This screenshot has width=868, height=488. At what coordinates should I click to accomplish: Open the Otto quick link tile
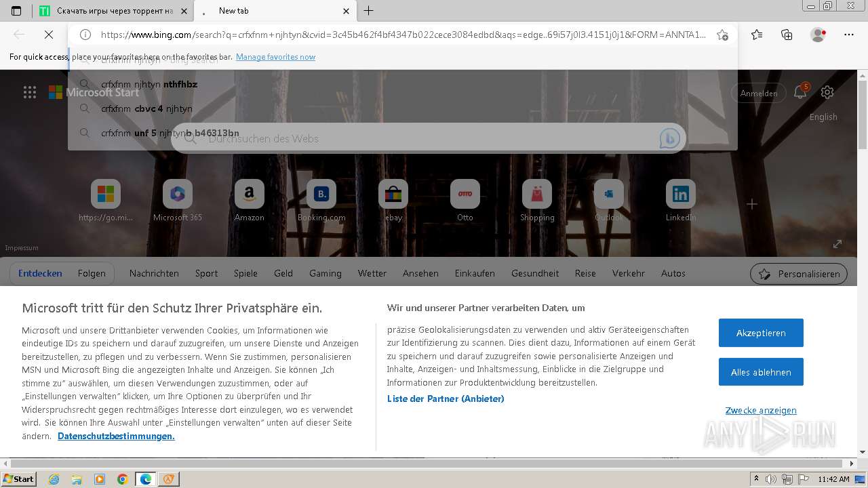click(465, 201)
